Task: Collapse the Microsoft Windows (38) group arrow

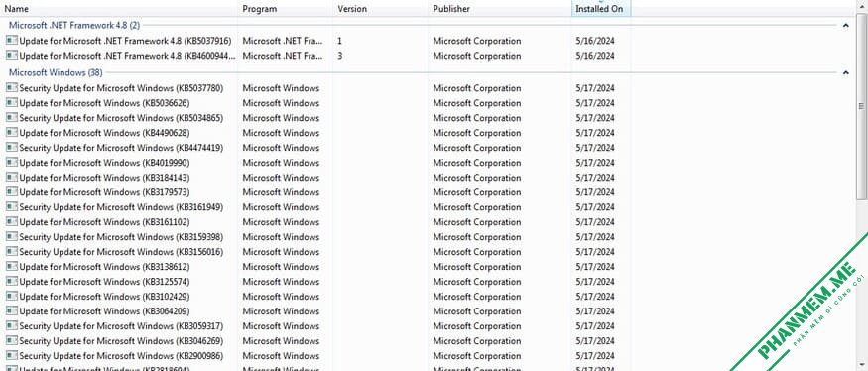Action: point(845,72)
